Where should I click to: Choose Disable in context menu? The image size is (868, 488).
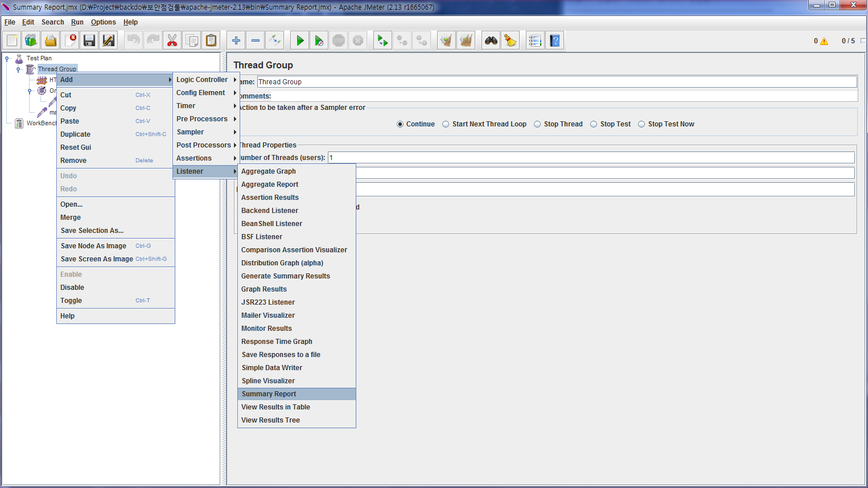pos(116,288)
